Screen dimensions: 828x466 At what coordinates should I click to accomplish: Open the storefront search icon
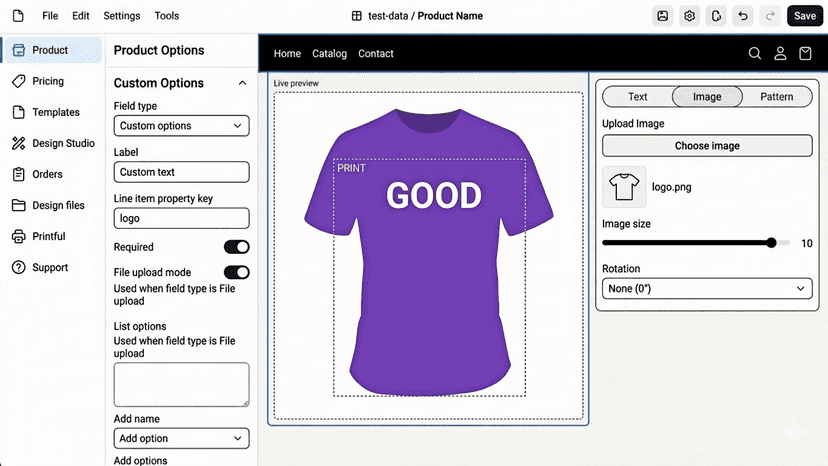coord(755,53)
